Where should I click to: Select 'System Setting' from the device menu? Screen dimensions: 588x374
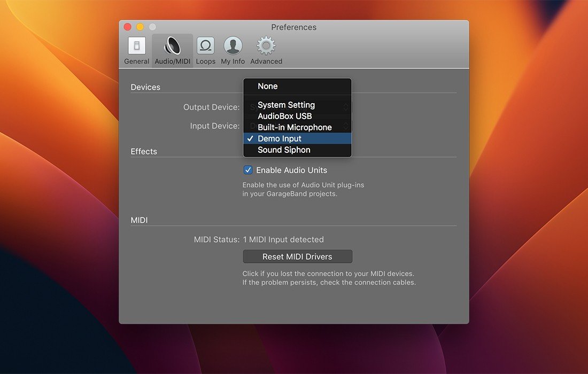(x=286, y=105)
